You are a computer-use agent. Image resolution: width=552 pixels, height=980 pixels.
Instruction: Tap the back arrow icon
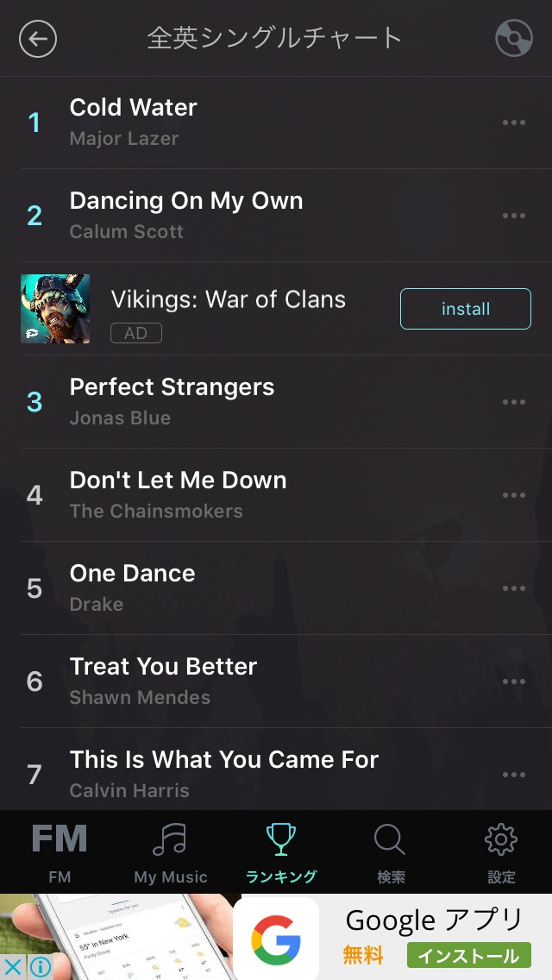click(37, 38)
